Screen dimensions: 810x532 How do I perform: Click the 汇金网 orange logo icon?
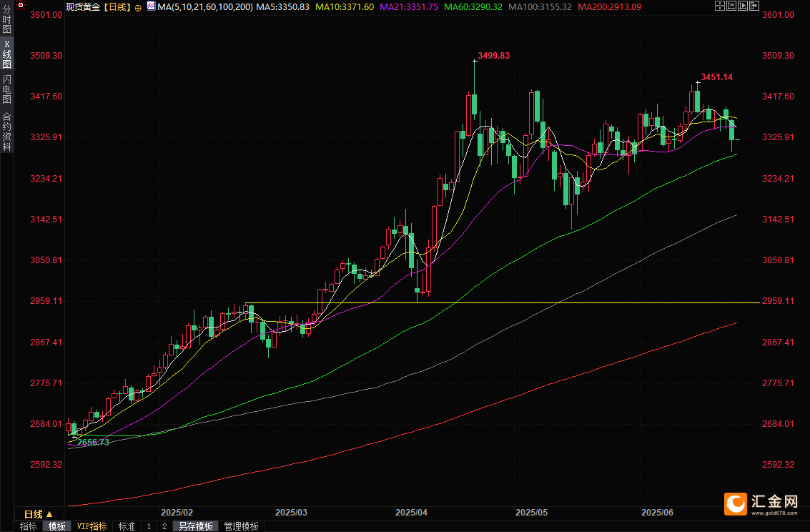[x=734, y=503]
